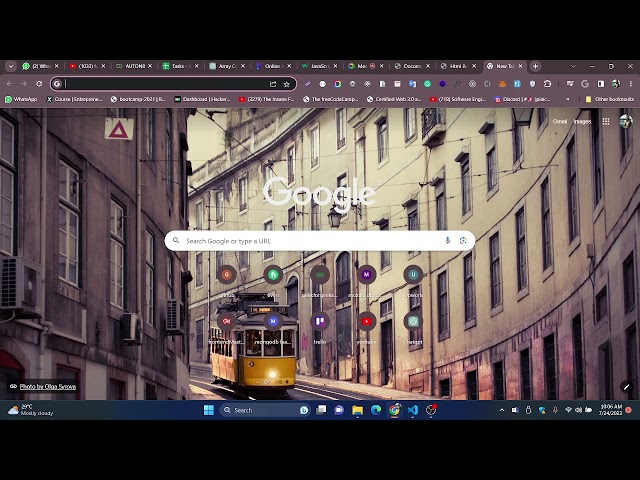Open the github shortcut
The height and width of the screenshot is (480, 640).
pos(227,281)
